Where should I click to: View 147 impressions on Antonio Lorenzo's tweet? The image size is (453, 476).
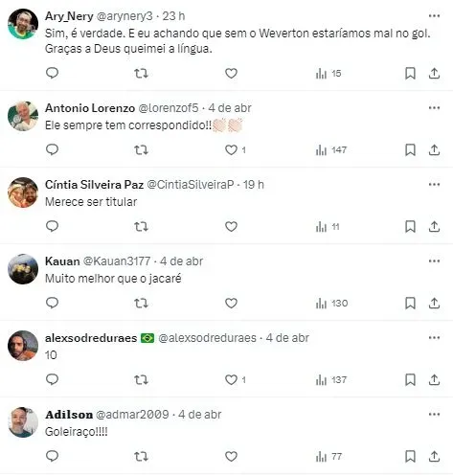[x=331, y=149]
